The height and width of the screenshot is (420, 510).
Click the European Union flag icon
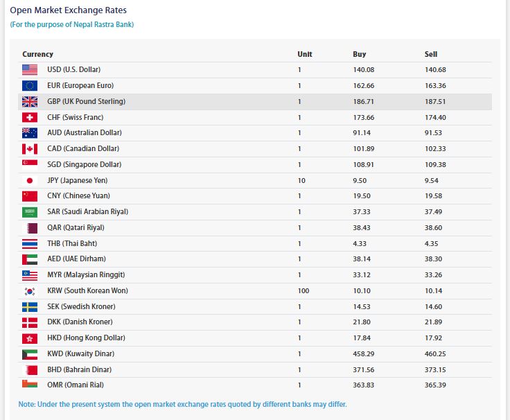[30, 86]
